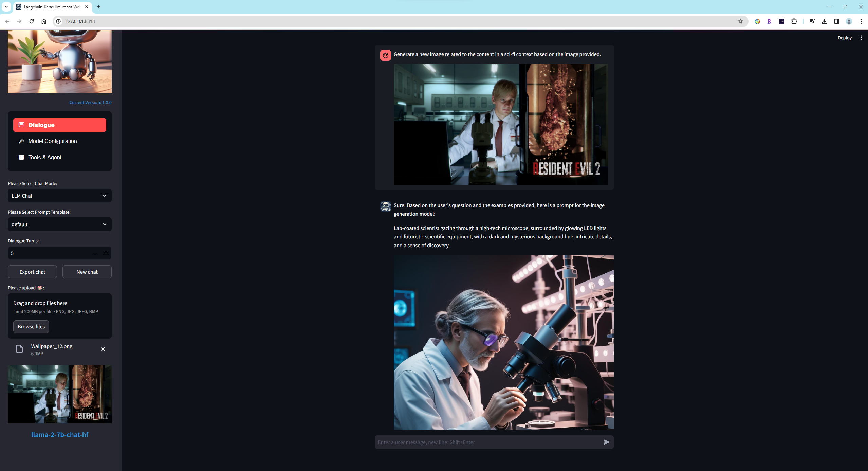
Task: Go to browser home page
Action: (44, 21)
